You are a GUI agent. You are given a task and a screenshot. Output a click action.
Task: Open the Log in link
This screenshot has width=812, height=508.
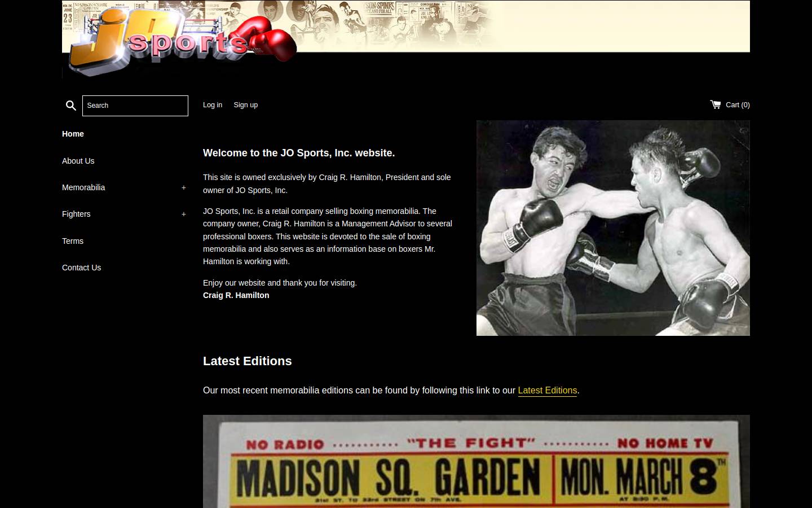(x=213, y=105)
